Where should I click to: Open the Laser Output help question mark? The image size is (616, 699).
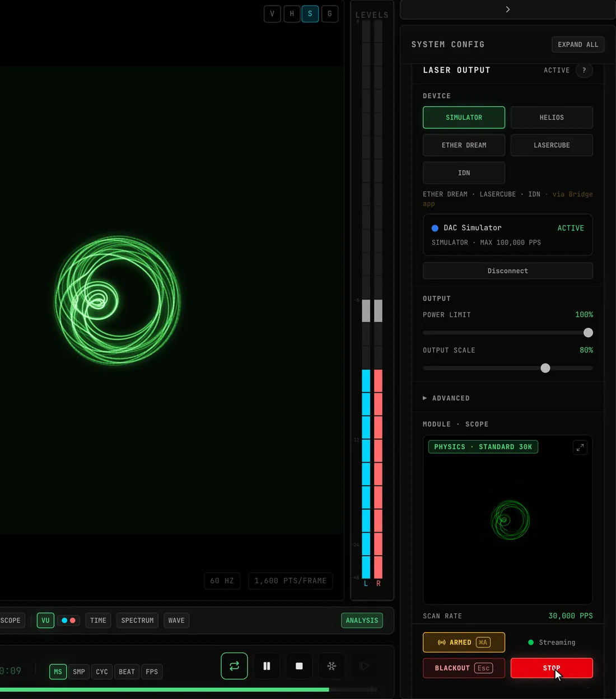(x=584, y=70)
